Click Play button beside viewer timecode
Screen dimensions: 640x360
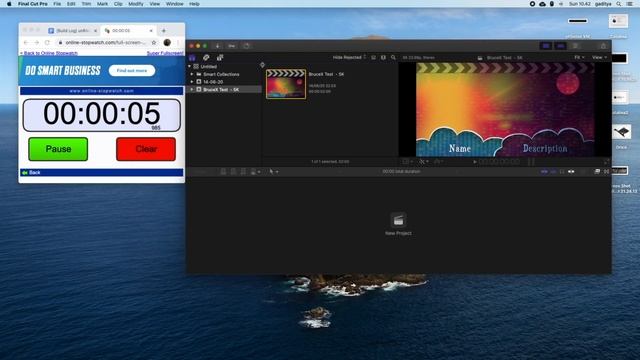click(x=475, y=162)
